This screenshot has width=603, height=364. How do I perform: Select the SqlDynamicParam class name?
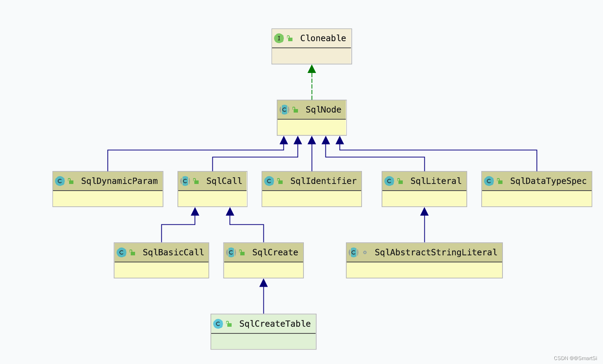[119, 181]
